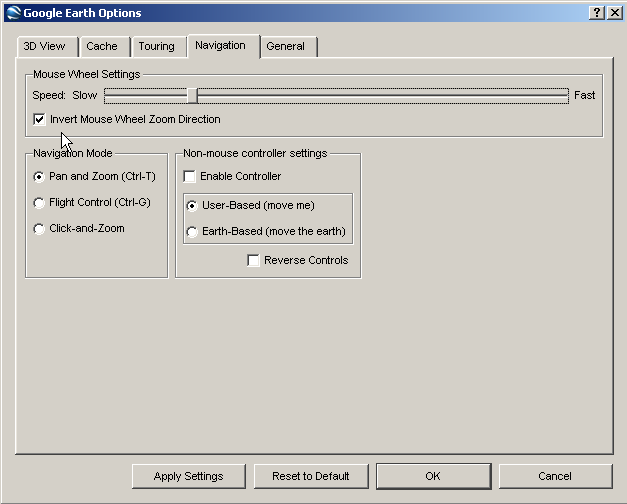Select the Navigation tab

coord(224,46)
